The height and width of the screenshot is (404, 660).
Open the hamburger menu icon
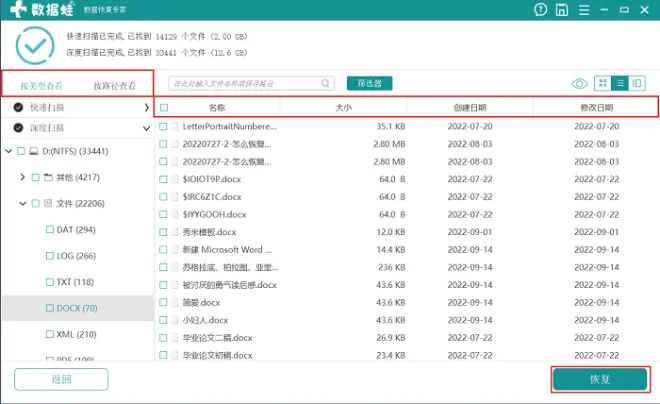(x=584, y=9)
